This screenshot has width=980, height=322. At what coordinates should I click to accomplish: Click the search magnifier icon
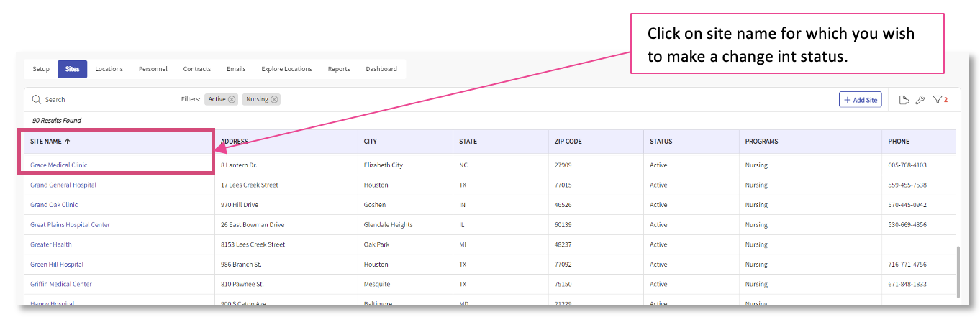(35, 100)
